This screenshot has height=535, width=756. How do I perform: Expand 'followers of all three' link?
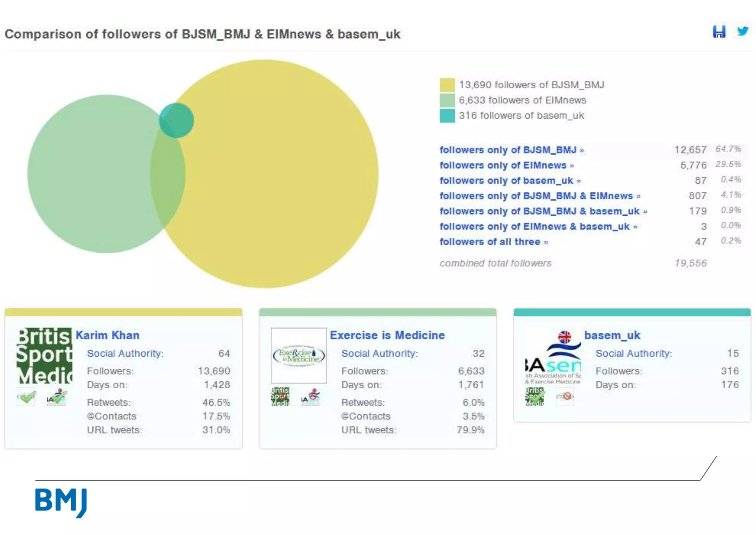point(493,242)
